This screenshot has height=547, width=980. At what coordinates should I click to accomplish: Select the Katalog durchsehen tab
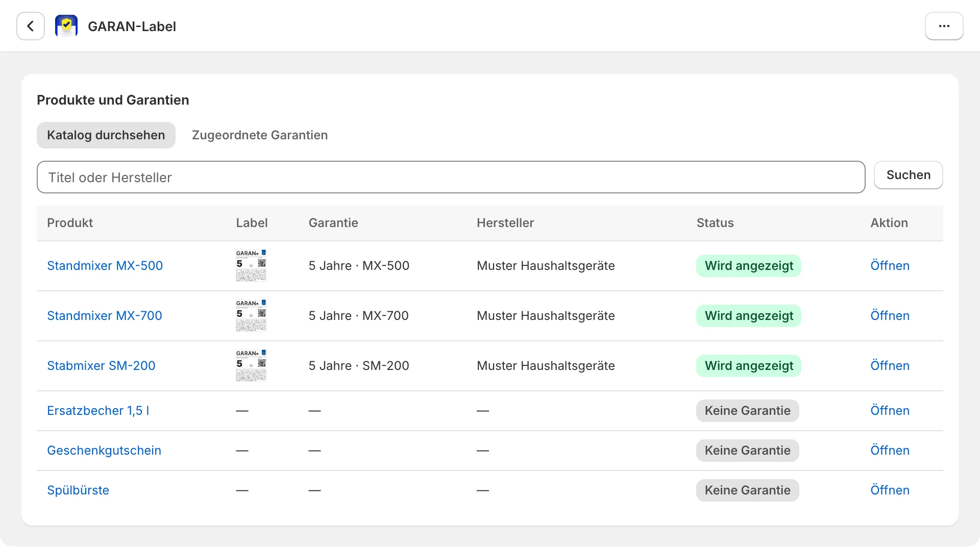(x=106, y=135)
